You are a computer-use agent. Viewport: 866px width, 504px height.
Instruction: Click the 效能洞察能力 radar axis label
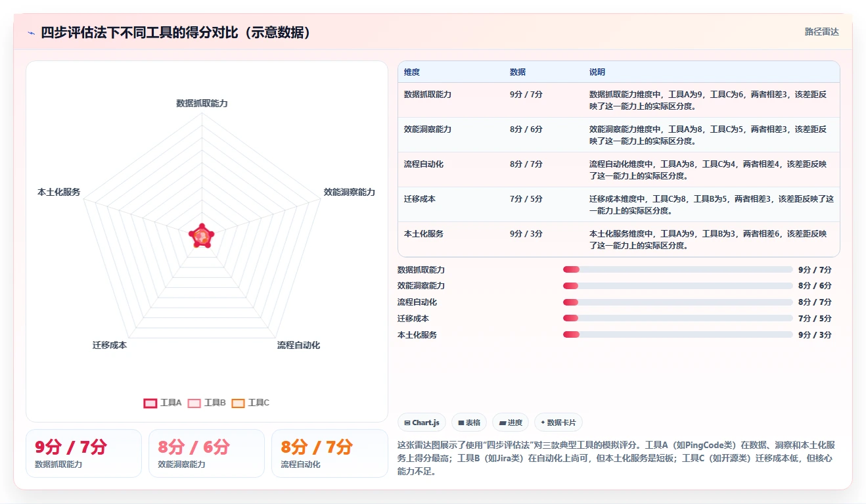pos(350,192)
